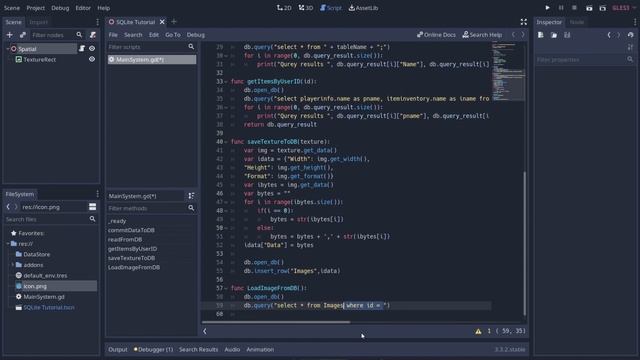Image resolution: width=640 pixels, height=360 pixels.
Task: Switch to 2D workspace
Action: (284, 8)
